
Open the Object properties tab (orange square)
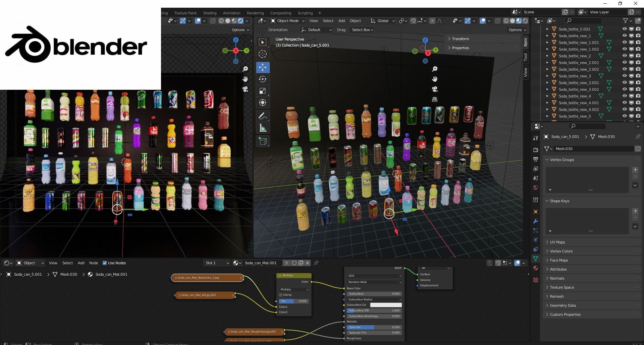pos(535,212)
